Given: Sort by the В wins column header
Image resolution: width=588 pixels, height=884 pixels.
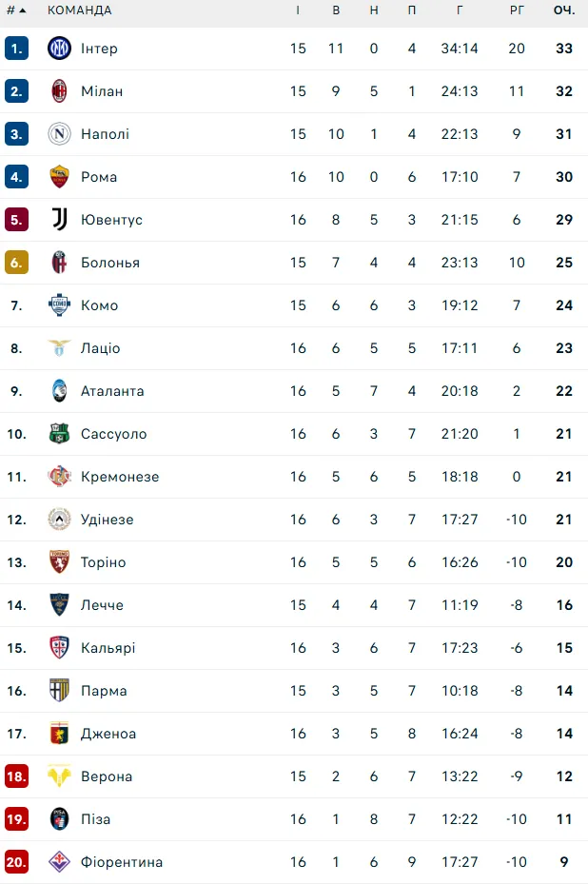Looking at the screenshot, I should pos(336,10).
